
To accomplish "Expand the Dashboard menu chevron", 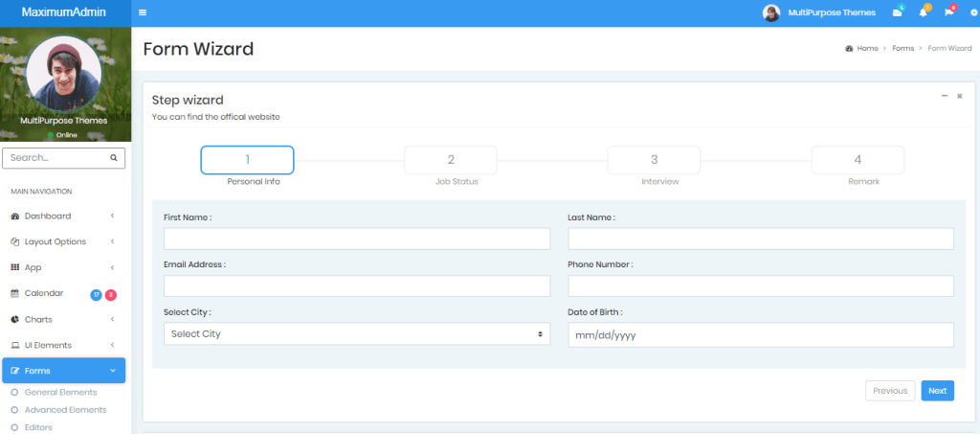I will tap(113, 216).
